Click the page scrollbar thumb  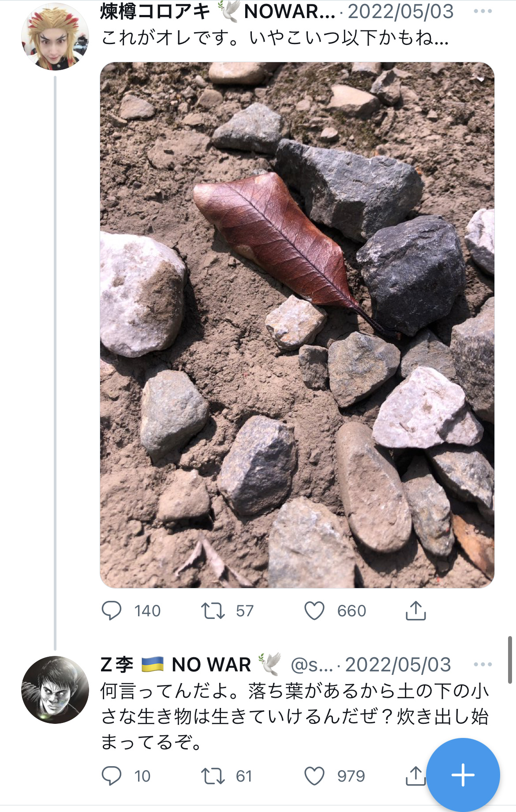pos(510,659)
